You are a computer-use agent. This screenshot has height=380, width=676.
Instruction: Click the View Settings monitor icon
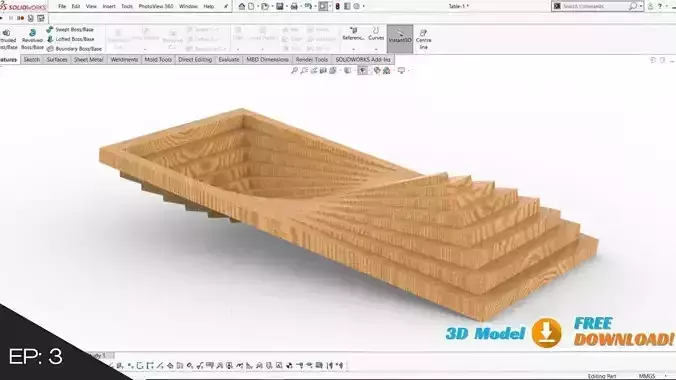tap(401, 70)
